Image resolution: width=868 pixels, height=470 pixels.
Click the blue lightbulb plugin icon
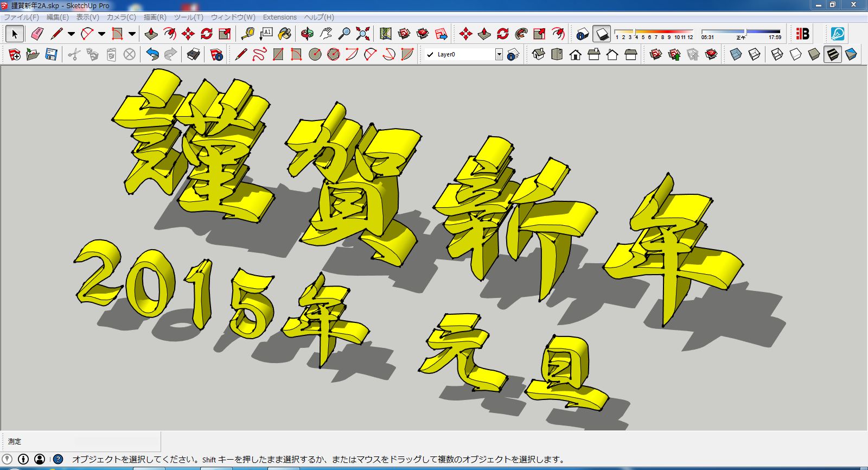(838, 34)
